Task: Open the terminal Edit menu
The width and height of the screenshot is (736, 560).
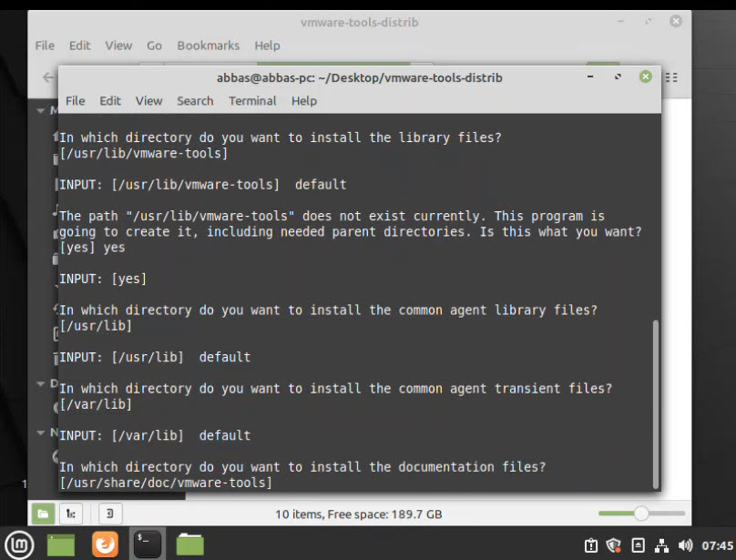Action: 110,101
